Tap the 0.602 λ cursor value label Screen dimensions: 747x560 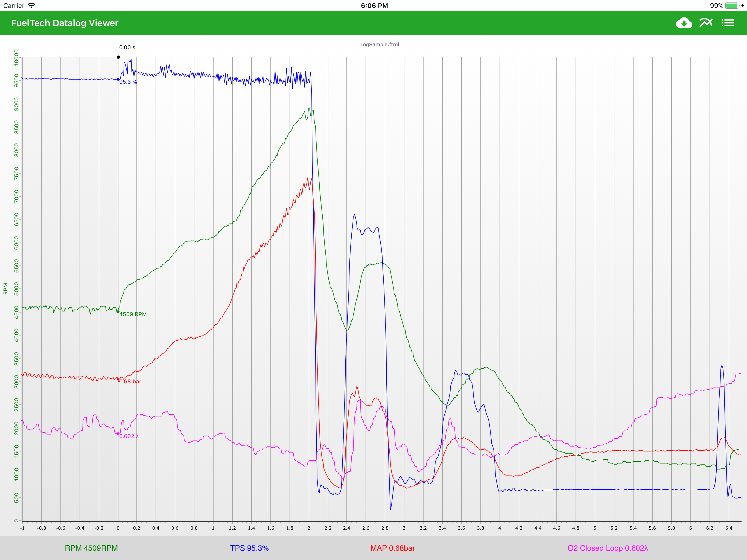[129, 436]
